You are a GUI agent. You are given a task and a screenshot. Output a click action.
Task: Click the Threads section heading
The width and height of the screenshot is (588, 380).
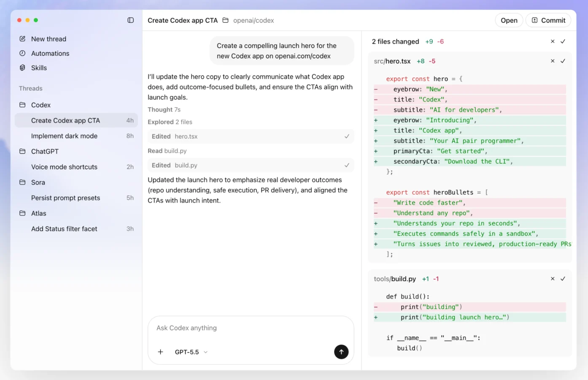tap(31, 88)
